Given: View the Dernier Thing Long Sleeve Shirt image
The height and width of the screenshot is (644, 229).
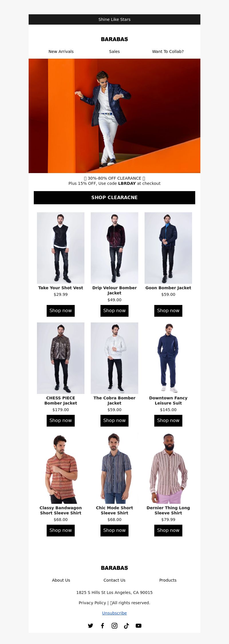Looking at the screenshot, I should (168, 468).
